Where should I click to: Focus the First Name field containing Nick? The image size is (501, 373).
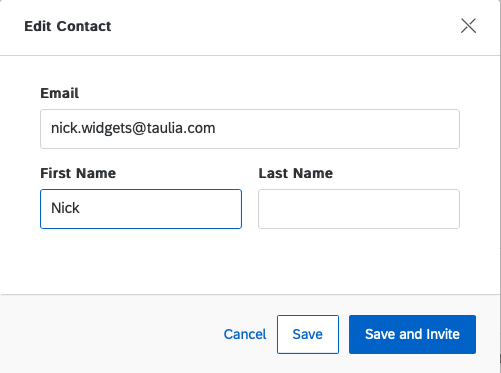(141, 209)
